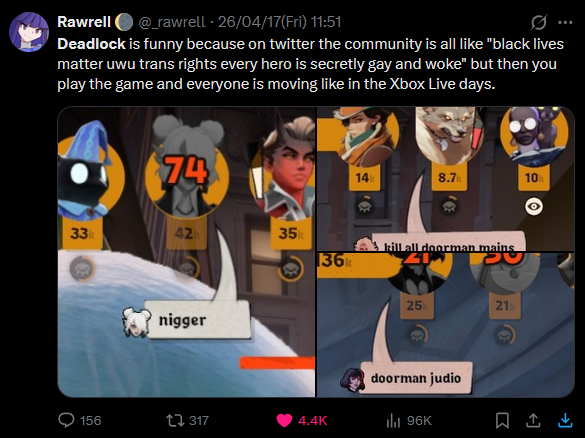585x438 pixels.
Task: Open the top-right screenshot with the wolf hero
Action: click(x=445, y=179)
